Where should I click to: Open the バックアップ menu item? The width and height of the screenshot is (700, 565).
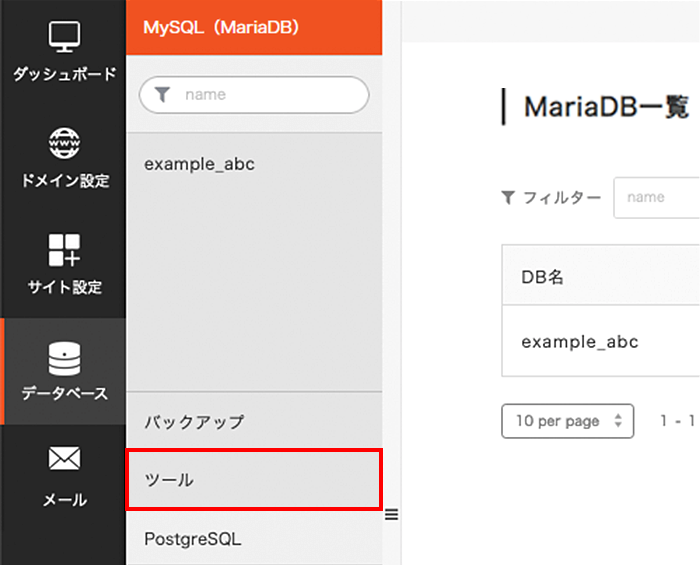(x=254, y=421)
